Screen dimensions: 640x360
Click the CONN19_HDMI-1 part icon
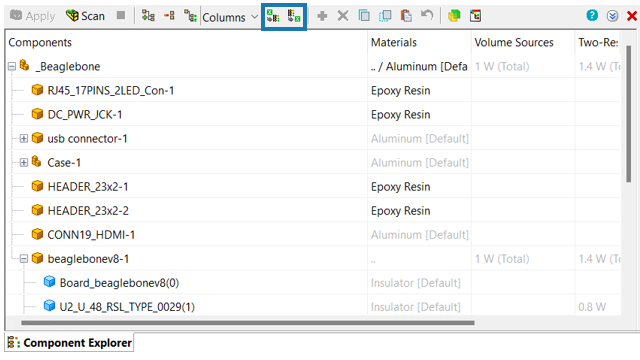(37, 234)
